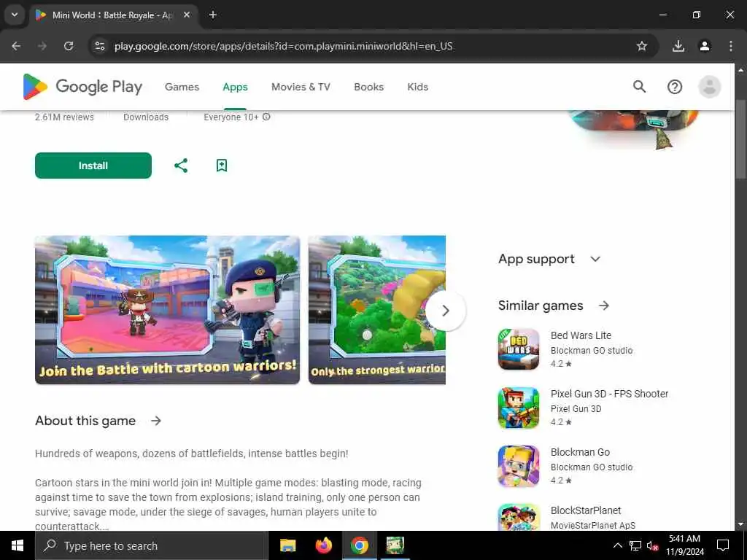Viewport: 747px width, 560px height.
Task: Click the vertical page scrollbar
Action: [x=740, y=139]
